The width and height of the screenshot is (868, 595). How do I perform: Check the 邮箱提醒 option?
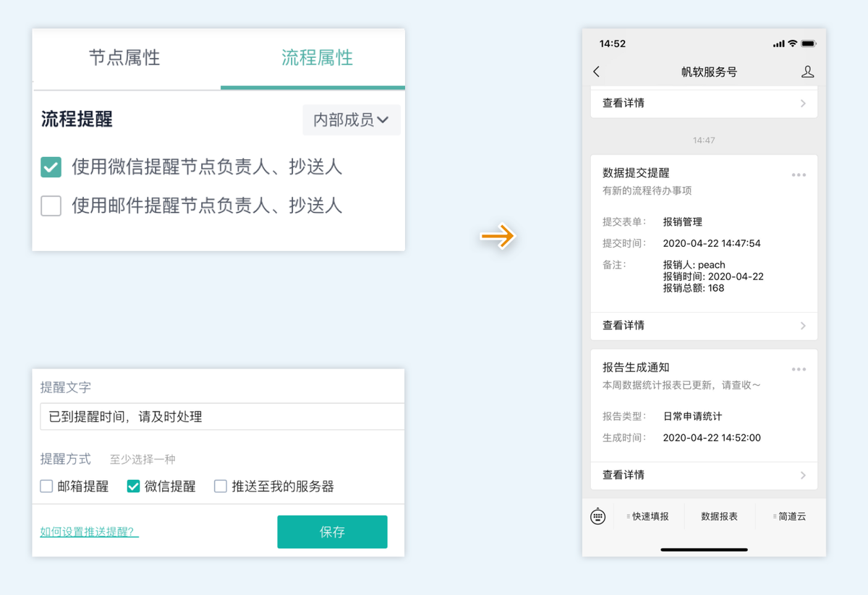click(x=46, y=486)
